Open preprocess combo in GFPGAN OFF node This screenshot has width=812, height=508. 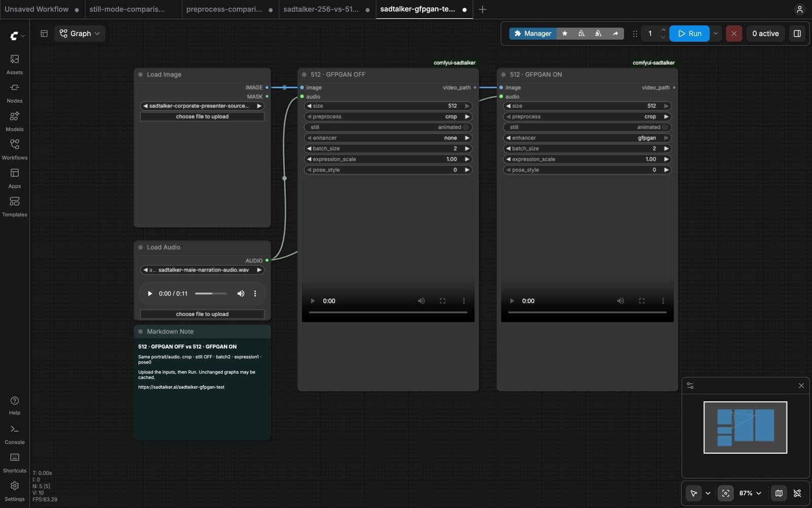click(x=388, y=116)
